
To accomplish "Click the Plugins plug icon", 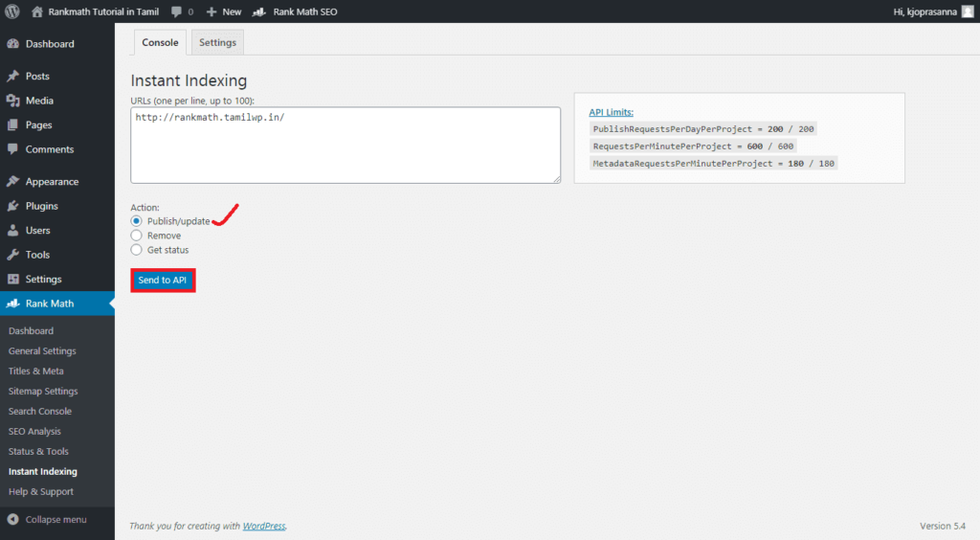I will click(12, 206).
